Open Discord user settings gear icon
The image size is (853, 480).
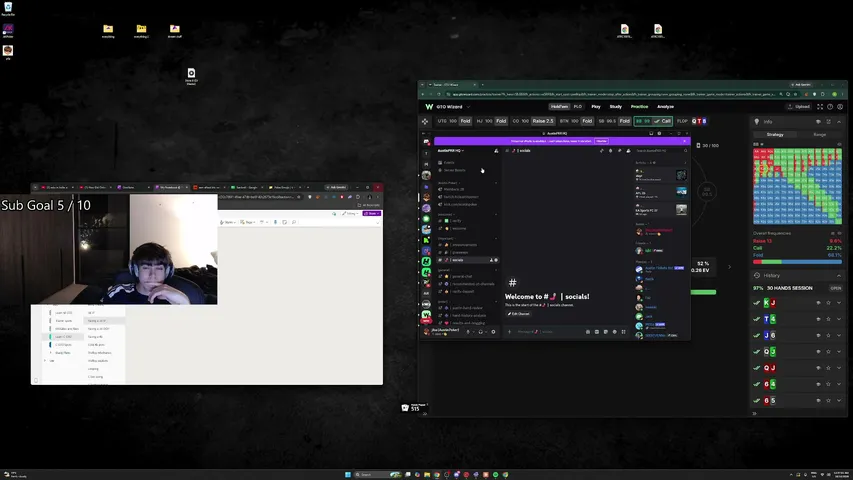click(493, 331)
